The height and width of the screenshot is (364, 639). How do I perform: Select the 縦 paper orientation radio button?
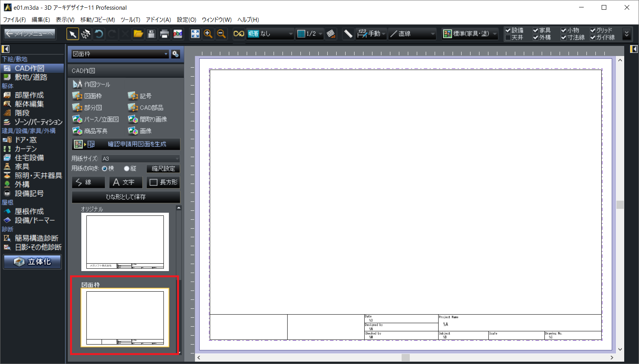coord(126,169)
